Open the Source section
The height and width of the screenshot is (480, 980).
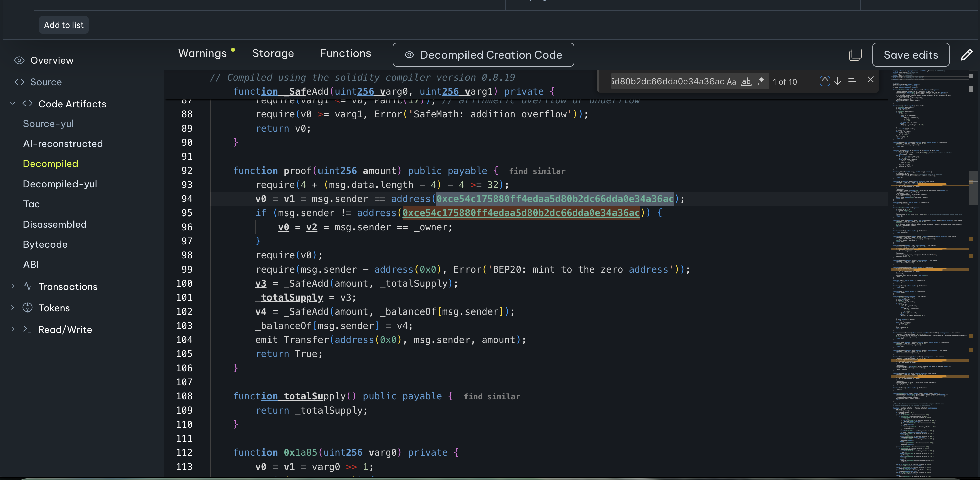(x=46, y=82)
